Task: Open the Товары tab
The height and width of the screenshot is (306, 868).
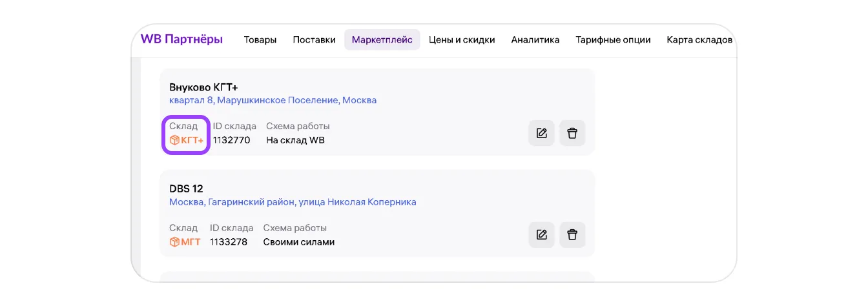Action: (260, 40)
